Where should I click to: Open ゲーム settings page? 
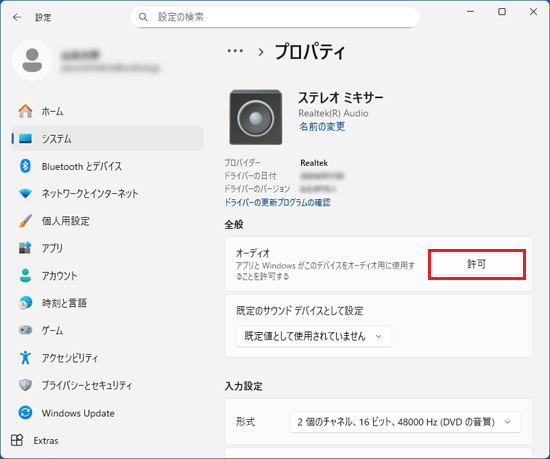click(108, 330)
